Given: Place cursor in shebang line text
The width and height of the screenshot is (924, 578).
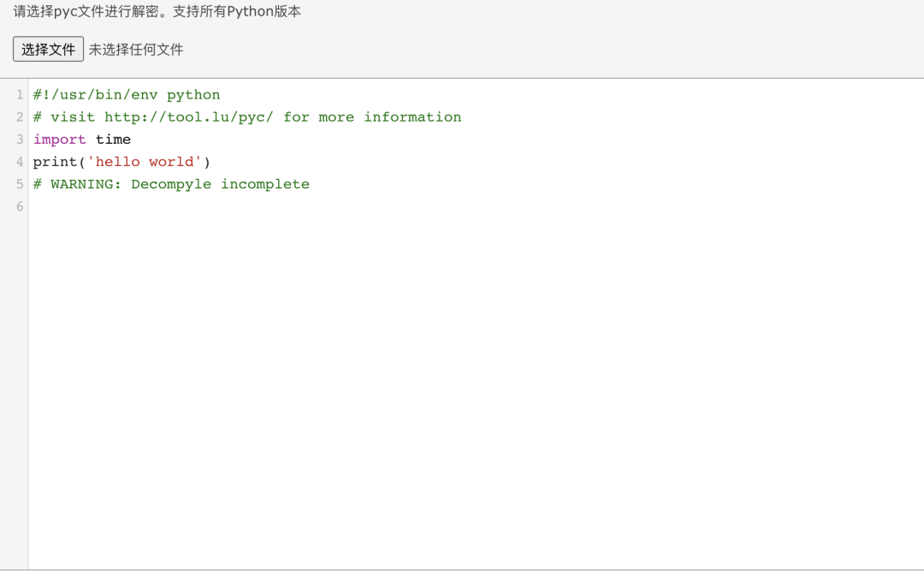Looking at the screenshot, I should point(127,95).
